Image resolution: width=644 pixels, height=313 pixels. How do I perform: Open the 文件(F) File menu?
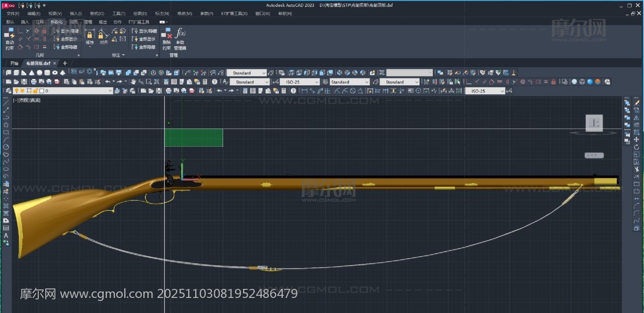[13, 14]
